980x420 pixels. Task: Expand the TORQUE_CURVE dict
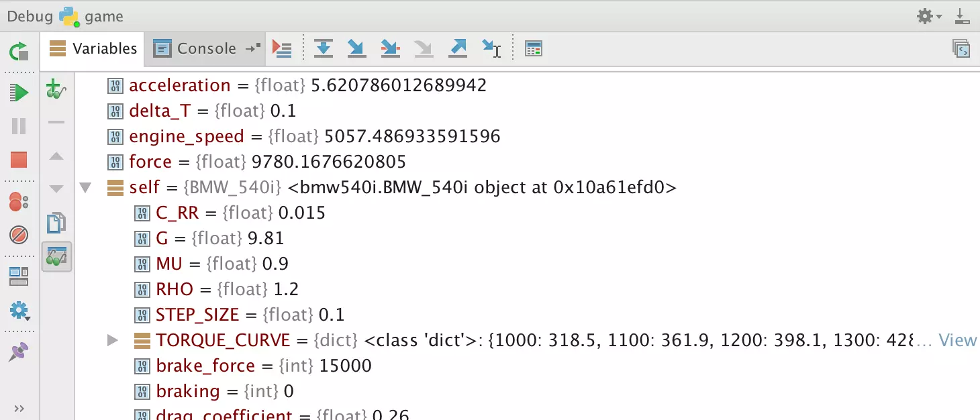point(113,341)
